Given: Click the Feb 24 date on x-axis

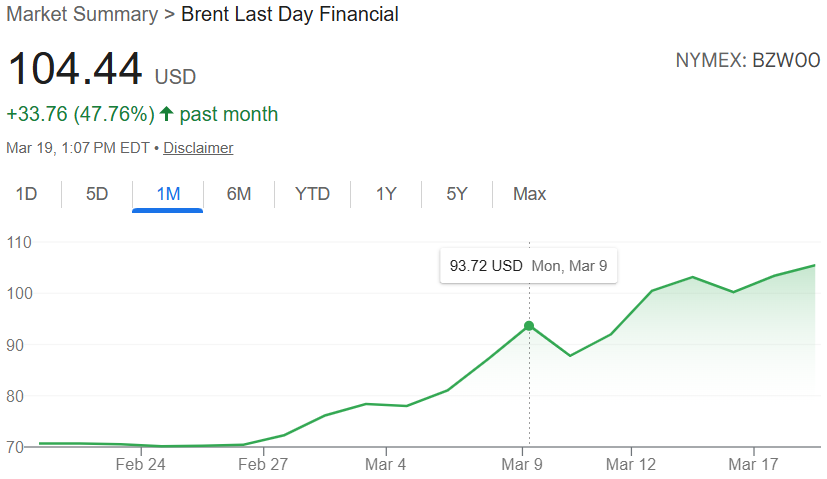Looking at the screenshot, I should [140, 464].
